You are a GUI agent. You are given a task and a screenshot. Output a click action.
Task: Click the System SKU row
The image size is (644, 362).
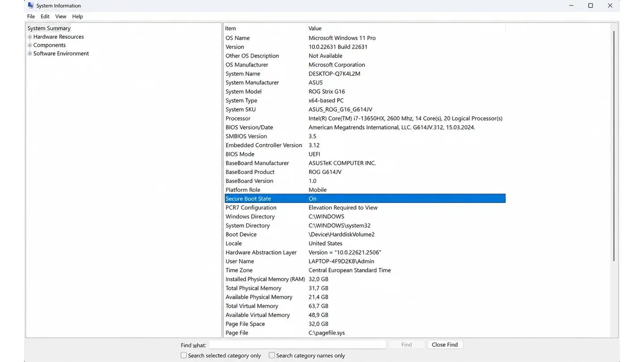tap(365, 109)
